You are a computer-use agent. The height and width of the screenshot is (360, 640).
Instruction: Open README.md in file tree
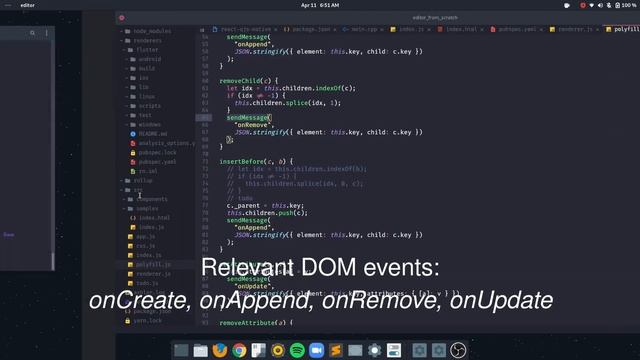point(153,134)
